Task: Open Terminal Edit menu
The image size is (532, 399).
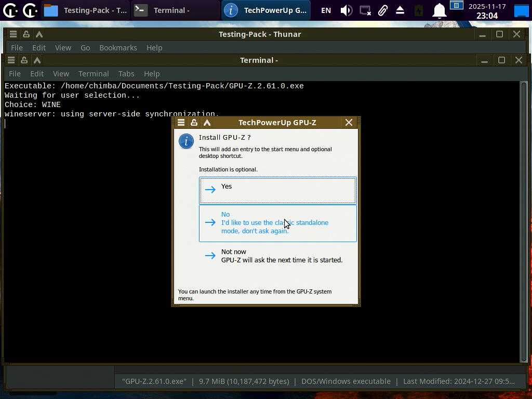Action: pos(37,74)
